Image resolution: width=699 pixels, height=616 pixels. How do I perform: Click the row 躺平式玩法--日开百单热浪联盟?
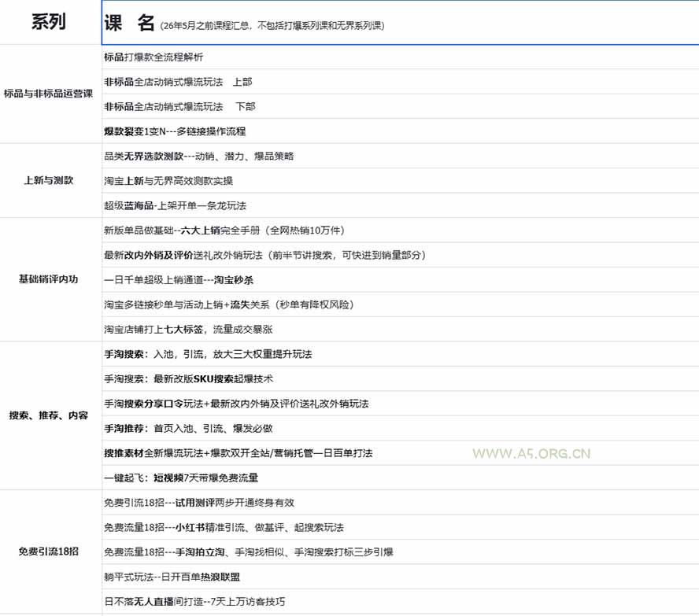[401, 577]
